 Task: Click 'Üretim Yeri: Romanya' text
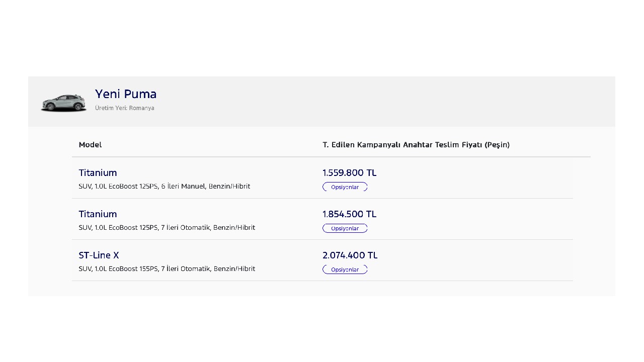(x=125, y=108)
